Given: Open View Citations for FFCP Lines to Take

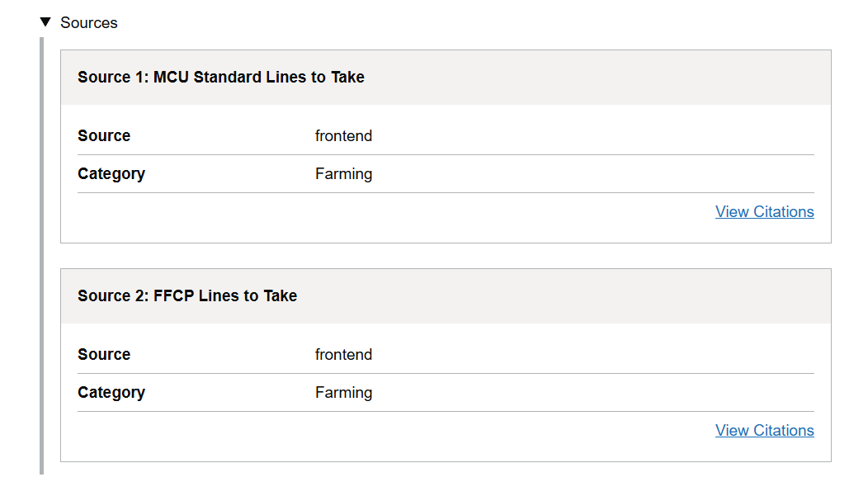Looking at the screenshot, I should pos(765,430).
